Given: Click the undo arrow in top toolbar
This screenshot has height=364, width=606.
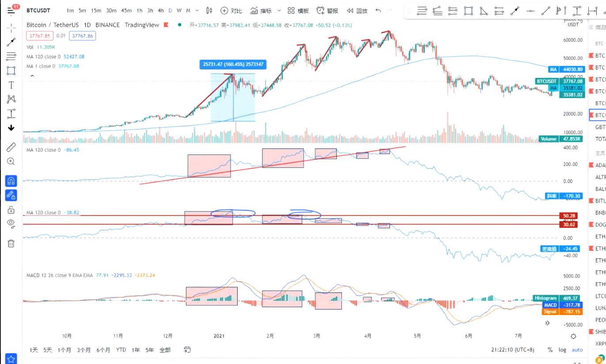Looking at the screenshot, I should tap(378, 11).
